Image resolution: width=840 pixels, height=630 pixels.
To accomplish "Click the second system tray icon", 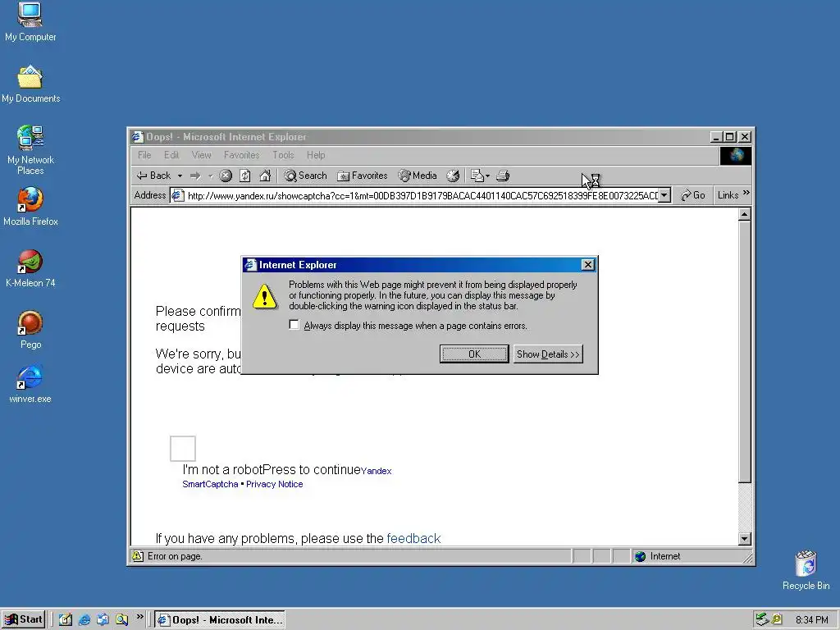I will pyautogui.click(x=777, y=620).
